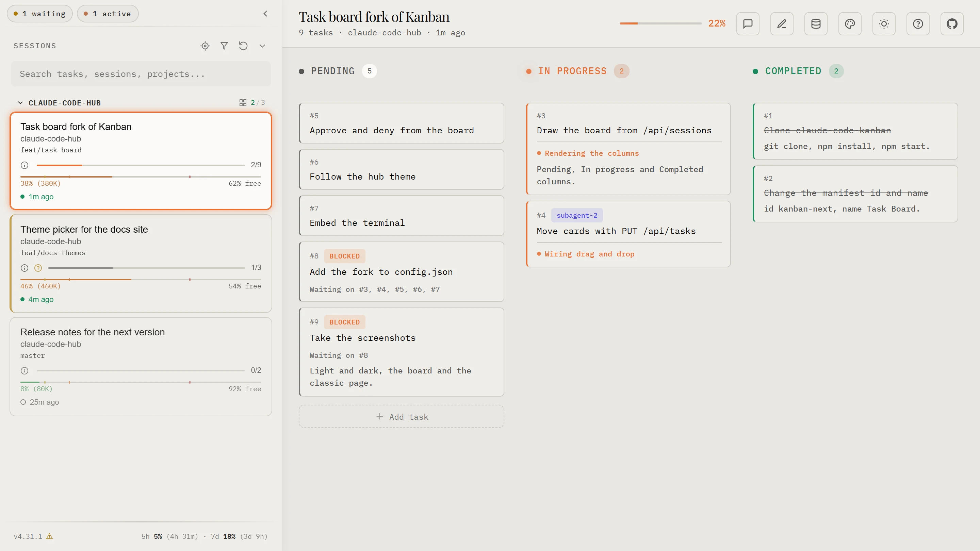This screenshot has width=980, height=551.
Task: Open the help question mark icon
Action: click(918, 23)
